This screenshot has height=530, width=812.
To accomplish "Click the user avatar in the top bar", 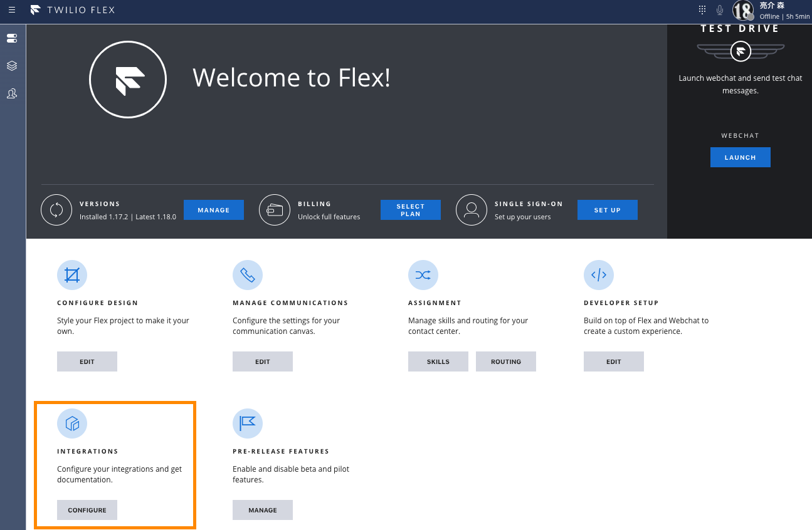I will tap(743, 9).
